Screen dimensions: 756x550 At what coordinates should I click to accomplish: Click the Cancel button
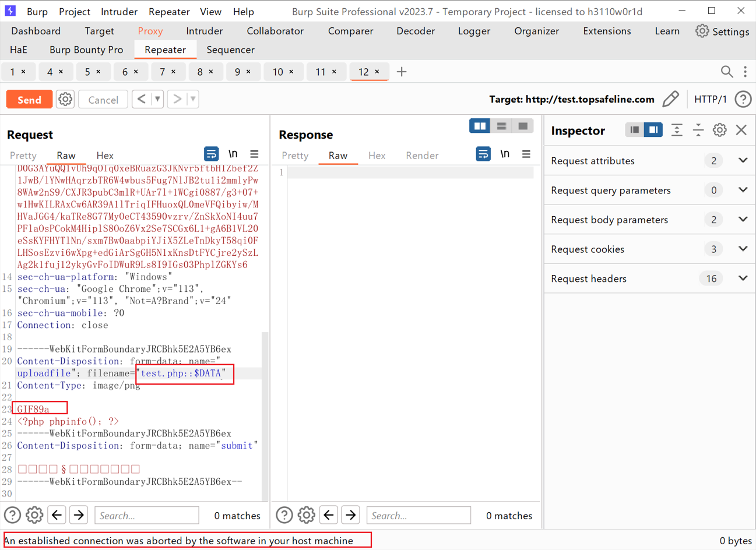coord(103,100)
